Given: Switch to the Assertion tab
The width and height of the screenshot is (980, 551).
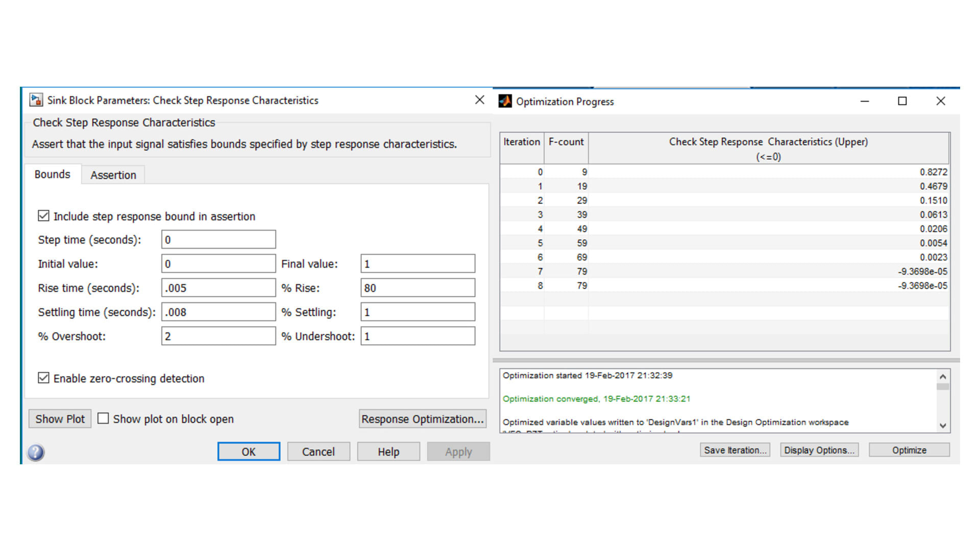Looking at the screenshot, I should (113, 175).
